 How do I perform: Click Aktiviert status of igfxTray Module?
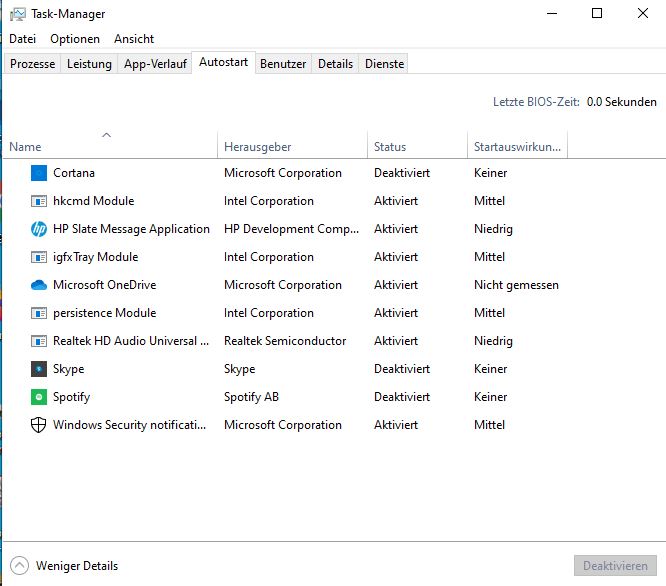coord(396,257)
